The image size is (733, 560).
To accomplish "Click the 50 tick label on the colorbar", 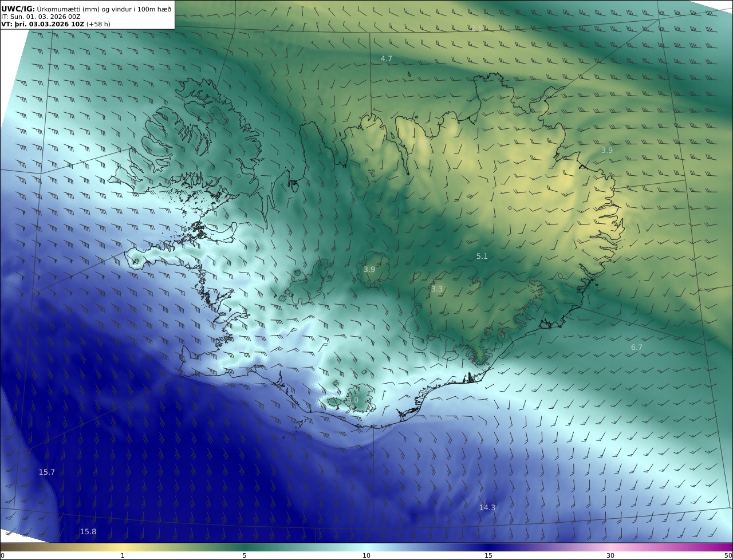I will 728,555.
